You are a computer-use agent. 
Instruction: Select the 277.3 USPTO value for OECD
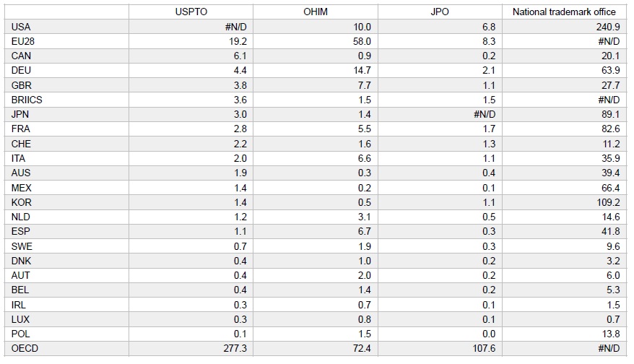(235, 348)
